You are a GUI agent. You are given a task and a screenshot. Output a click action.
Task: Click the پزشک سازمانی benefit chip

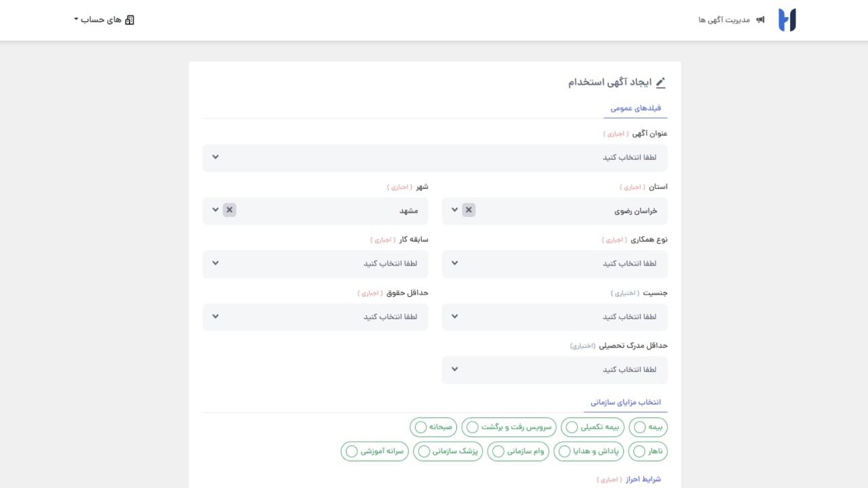448,451
